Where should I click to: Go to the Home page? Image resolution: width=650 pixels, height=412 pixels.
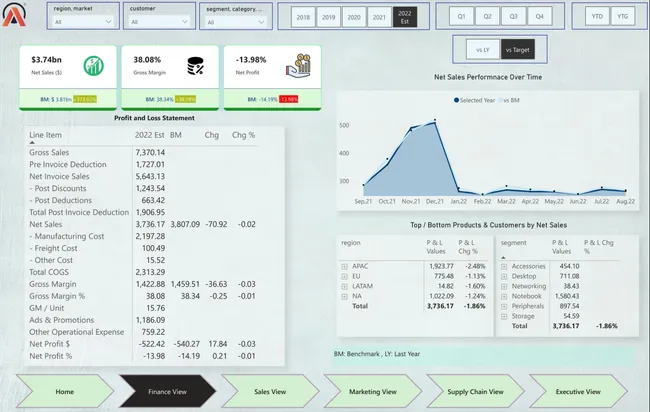pos(65,391)
